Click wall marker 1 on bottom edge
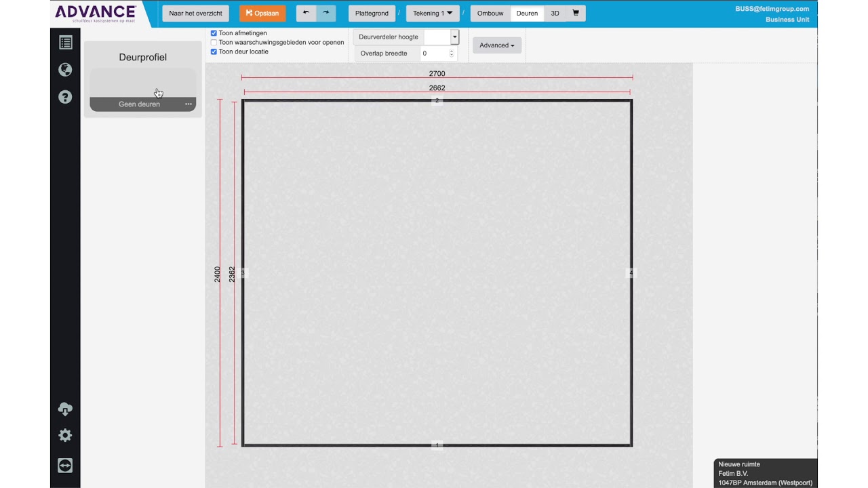The image size is (868, 488). 437,445
